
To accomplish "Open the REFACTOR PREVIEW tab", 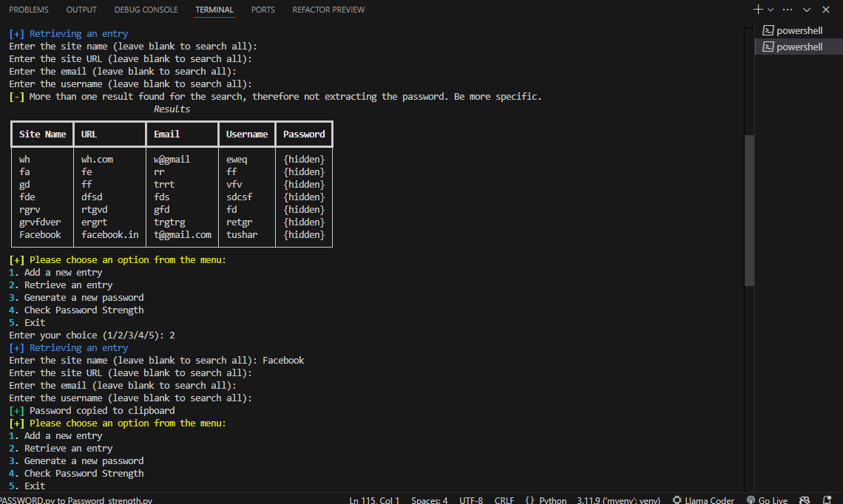I will coord(328,10).
